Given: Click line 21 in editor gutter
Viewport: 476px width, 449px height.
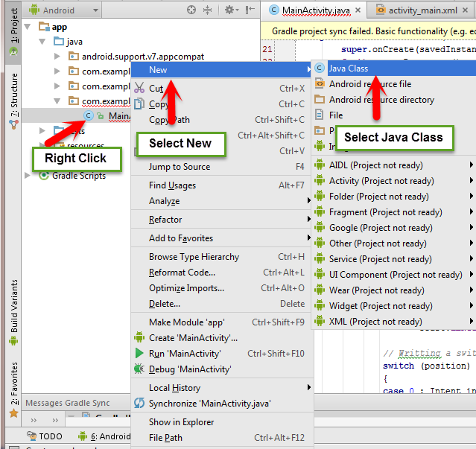Looking at the screenshot, I should pyautogui.click(x=267, y=49).
